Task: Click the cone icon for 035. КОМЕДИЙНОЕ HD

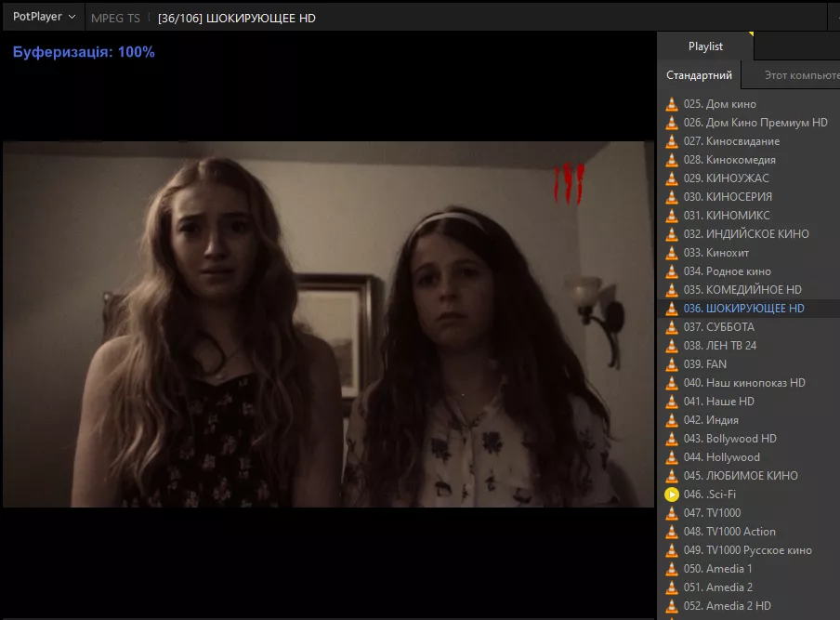Action: coord(671,290)
